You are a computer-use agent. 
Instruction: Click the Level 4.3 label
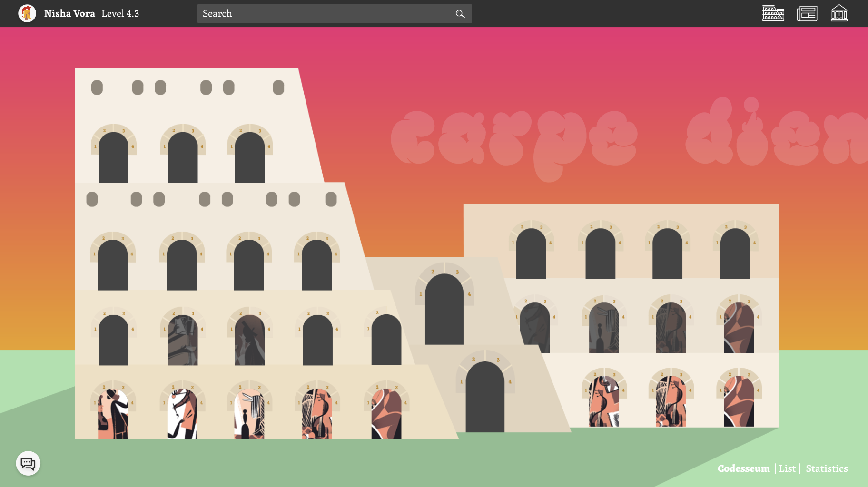(120, 13)
